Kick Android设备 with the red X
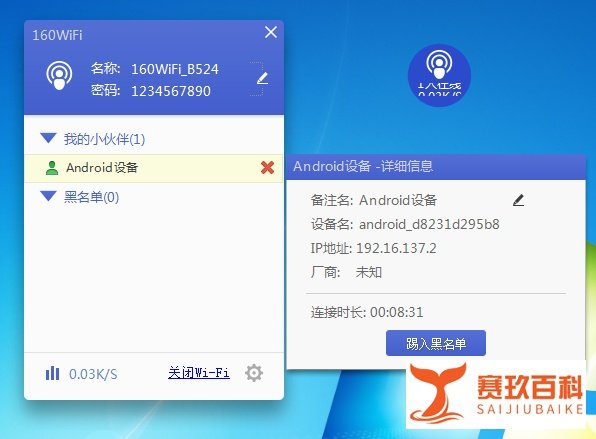596x439 pixels. tap(268, 167)
